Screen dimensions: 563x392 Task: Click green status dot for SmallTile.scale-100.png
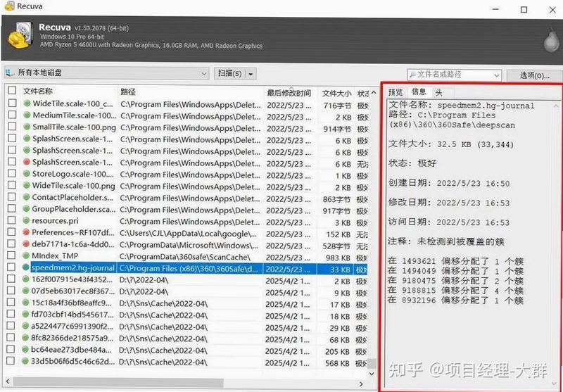pos(27,127)
